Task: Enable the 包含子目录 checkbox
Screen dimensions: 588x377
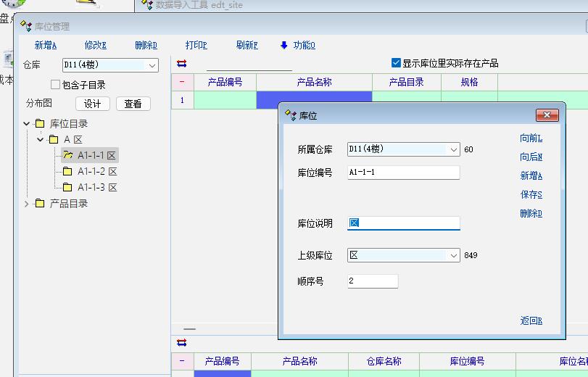Action: (x=56, y=85)
